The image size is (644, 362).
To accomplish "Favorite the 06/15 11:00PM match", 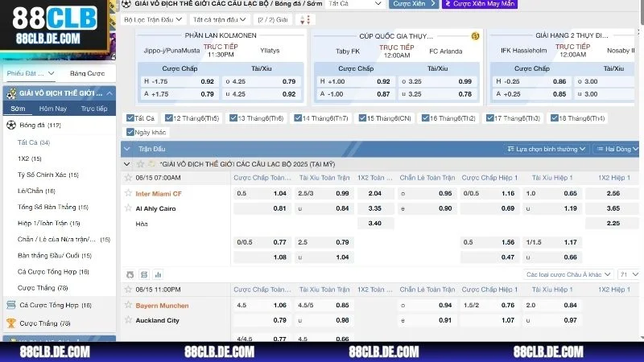I will coord(128,290).
